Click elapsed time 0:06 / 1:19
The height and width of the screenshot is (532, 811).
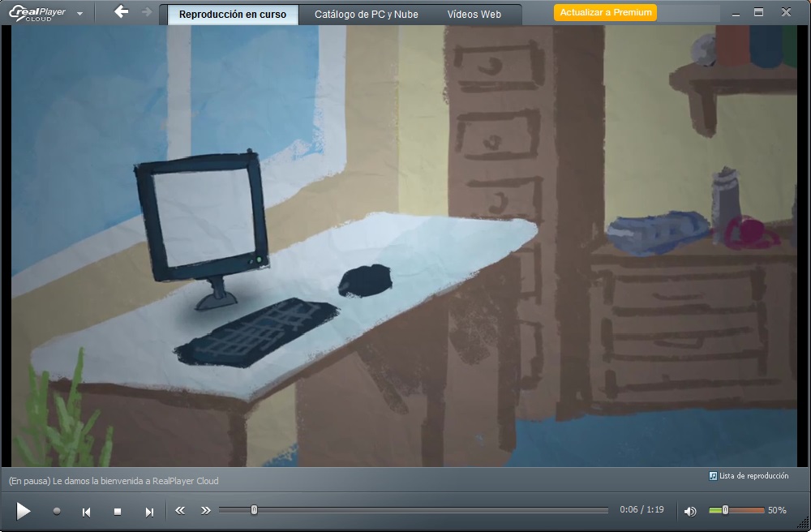click(x=642, y=510)
